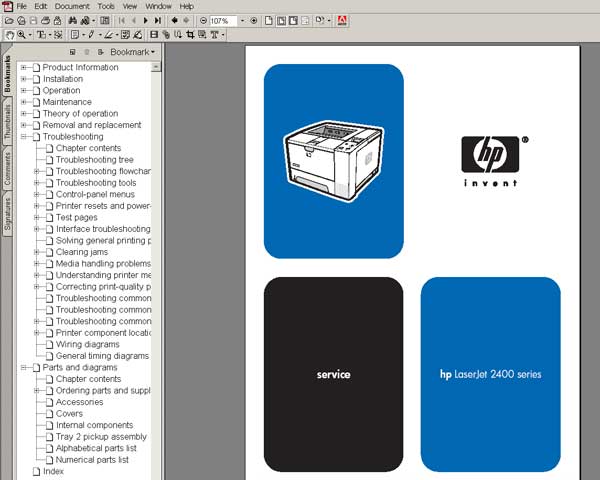The width and height of the screenshot is (600, 480).
Task: Click the New Bookmark icon in panel
Action: (72, 52)
